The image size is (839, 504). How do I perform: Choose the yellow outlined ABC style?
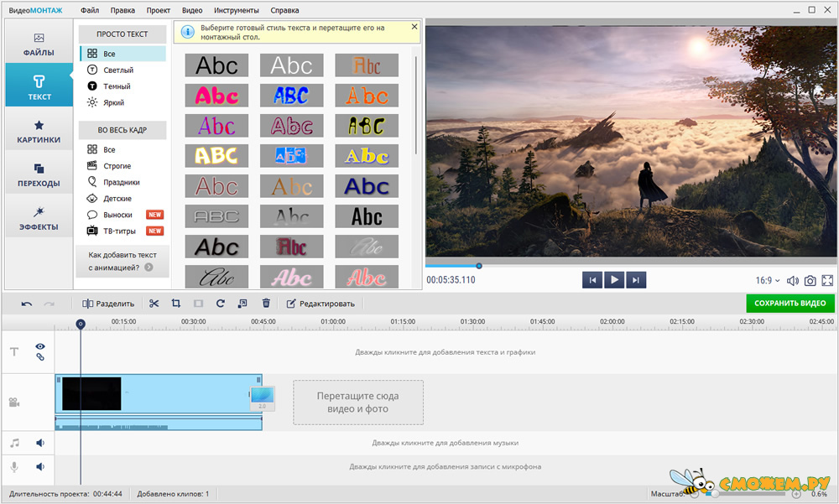pyautogui.click(x=216, y=156)
